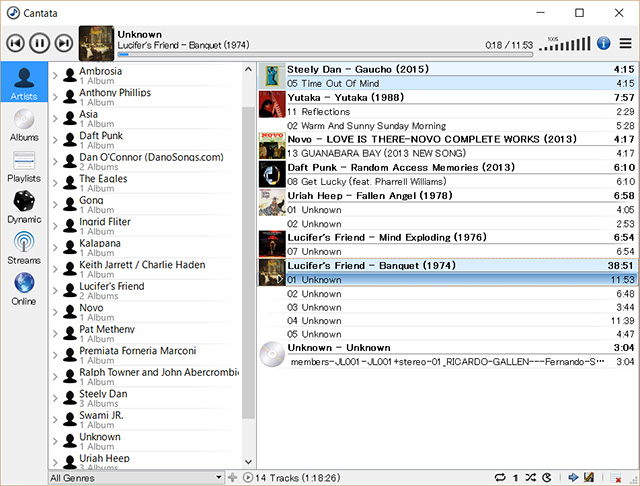Toggle single track mode
The image size is (640, 486).
tap(515, 478)
